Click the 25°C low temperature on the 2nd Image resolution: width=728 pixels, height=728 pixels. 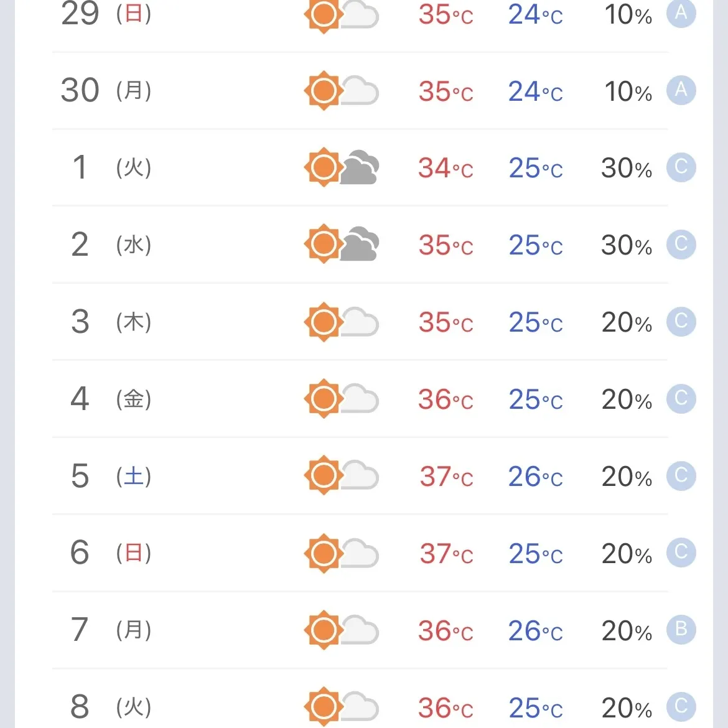point(535,245)
